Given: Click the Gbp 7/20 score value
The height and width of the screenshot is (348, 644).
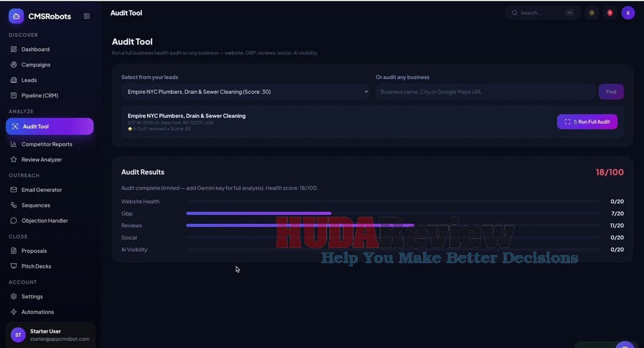Looking at the screenshot, I should pyautogui.click(x=618, y=214).
